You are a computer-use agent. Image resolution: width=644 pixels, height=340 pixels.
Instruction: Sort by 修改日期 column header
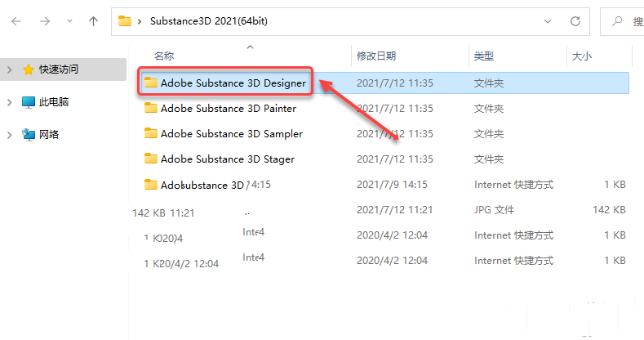coord(376,56)
